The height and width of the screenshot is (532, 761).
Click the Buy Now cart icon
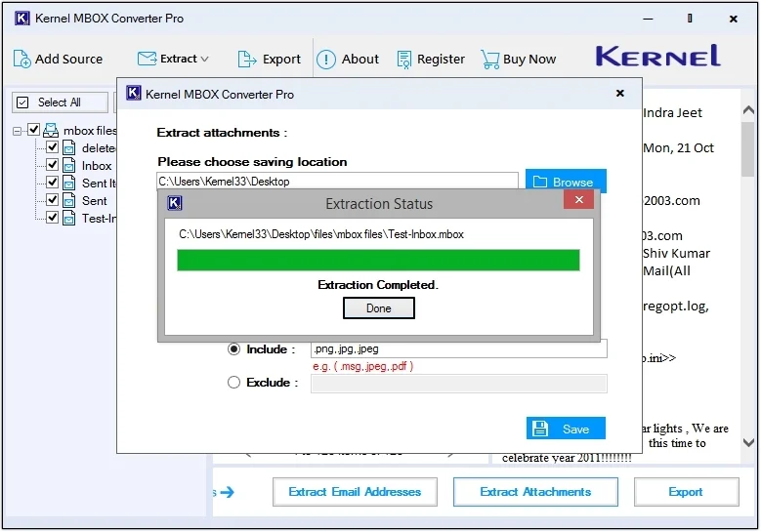[489, 60]
